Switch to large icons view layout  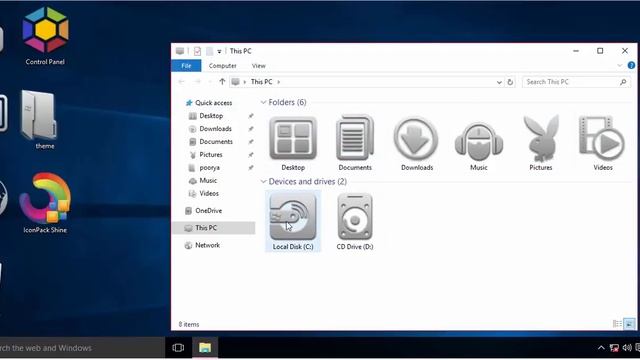tap(629, 324)
